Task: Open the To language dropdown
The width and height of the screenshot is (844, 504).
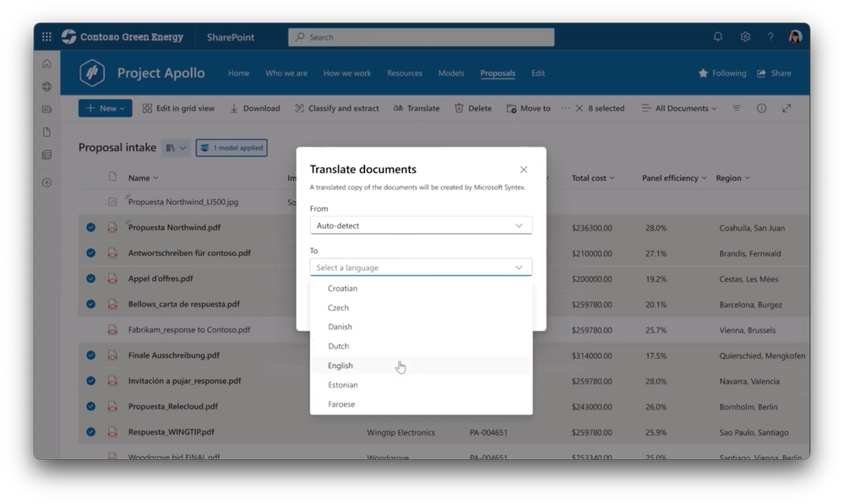Action: point(421,268)
